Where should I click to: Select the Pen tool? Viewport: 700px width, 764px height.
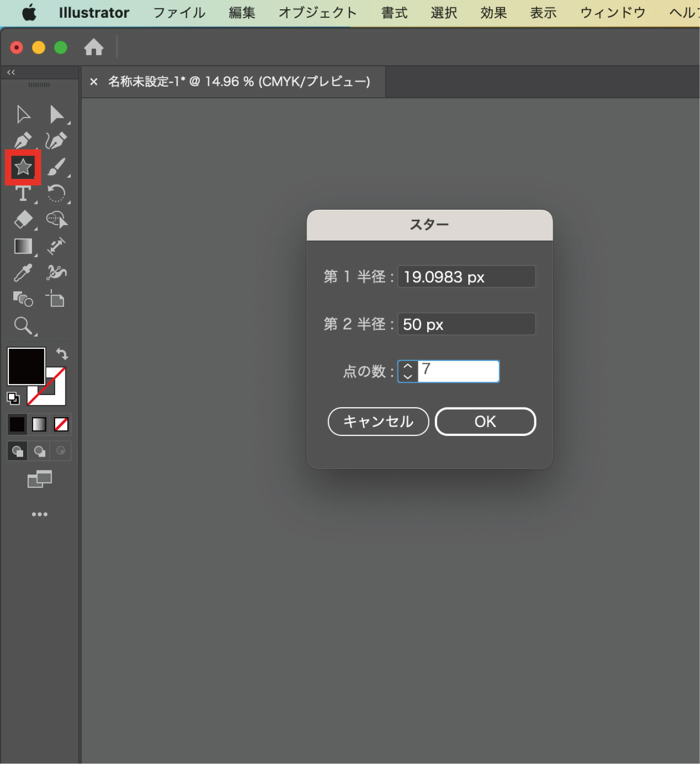coord(23,141)
